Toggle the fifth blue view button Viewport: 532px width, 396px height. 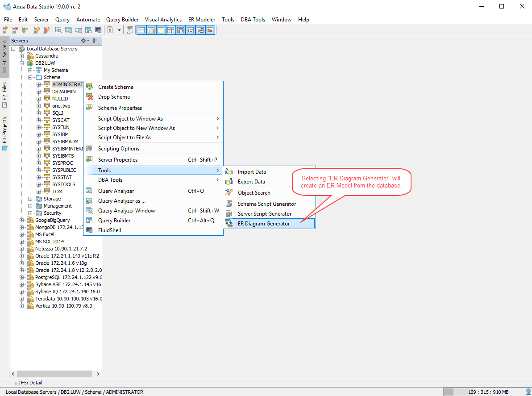(180, 30)
